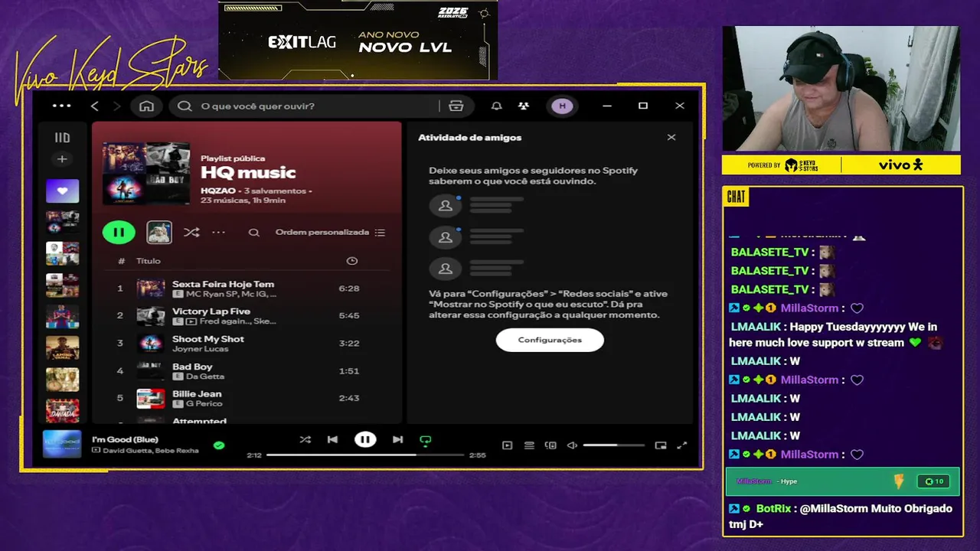Open Ordem personalizada sort dropdown
This screenshot has height=551, width=980.
click(330, 232)
